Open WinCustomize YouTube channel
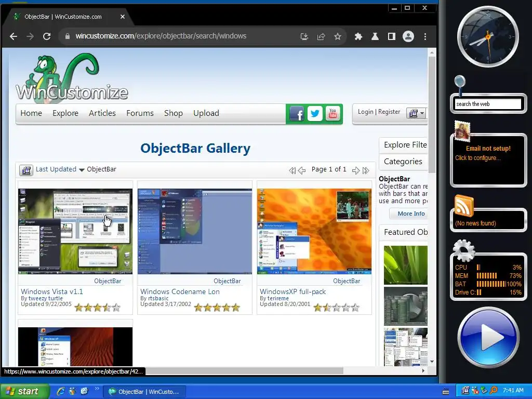 click(x=333, y=114)
